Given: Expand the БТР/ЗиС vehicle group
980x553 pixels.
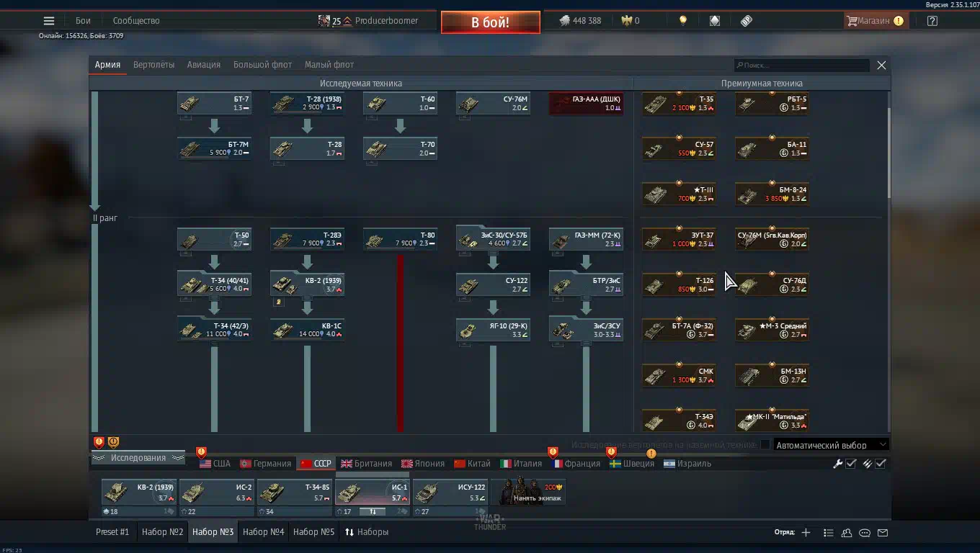Looking at the screenshot, I should (586, 284).
